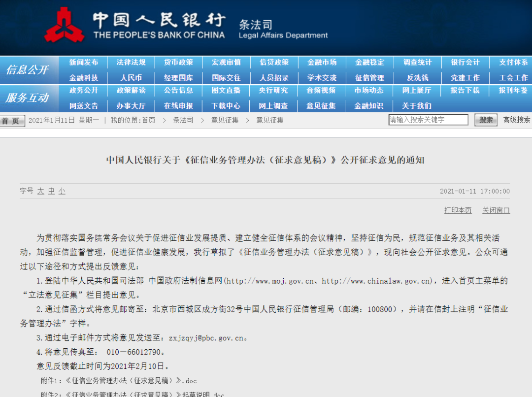Open 市场动态 menu entry
Image resolution: width=532 pixels, height=397 pixels.
(x=369, y=90)
